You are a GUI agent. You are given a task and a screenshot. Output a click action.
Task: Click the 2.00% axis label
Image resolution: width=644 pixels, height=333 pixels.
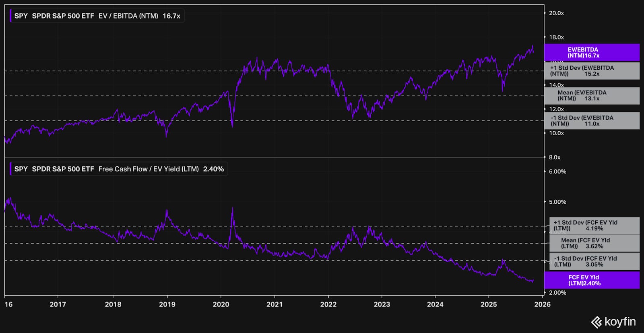pos(557,293)
